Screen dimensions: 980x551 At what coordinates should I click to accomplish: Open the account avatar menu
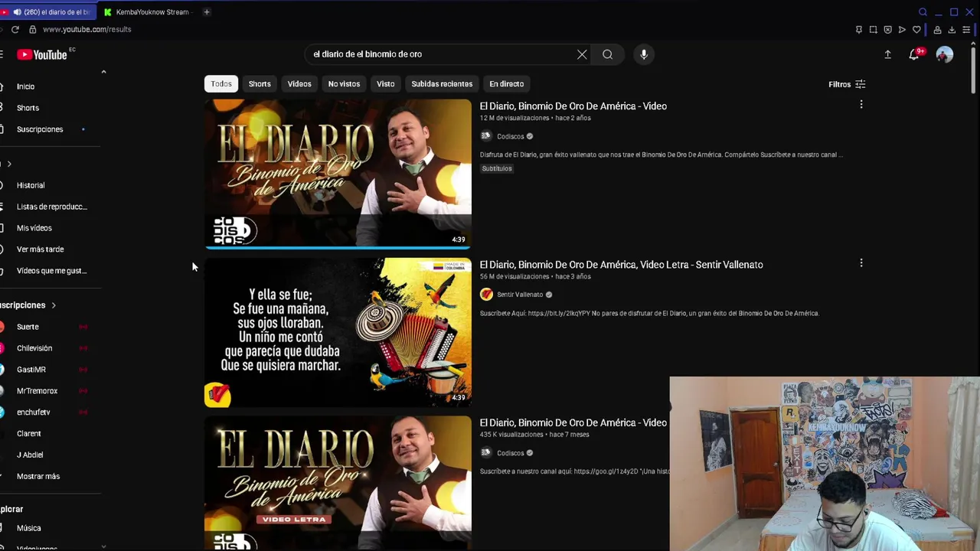coord(945,54)
